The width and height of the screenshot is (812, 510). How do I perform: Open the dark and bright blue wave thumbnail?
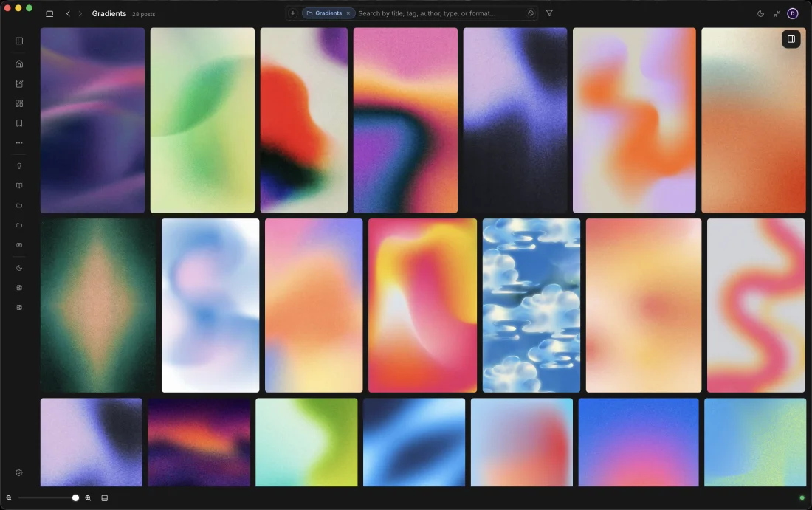point(414,442)
